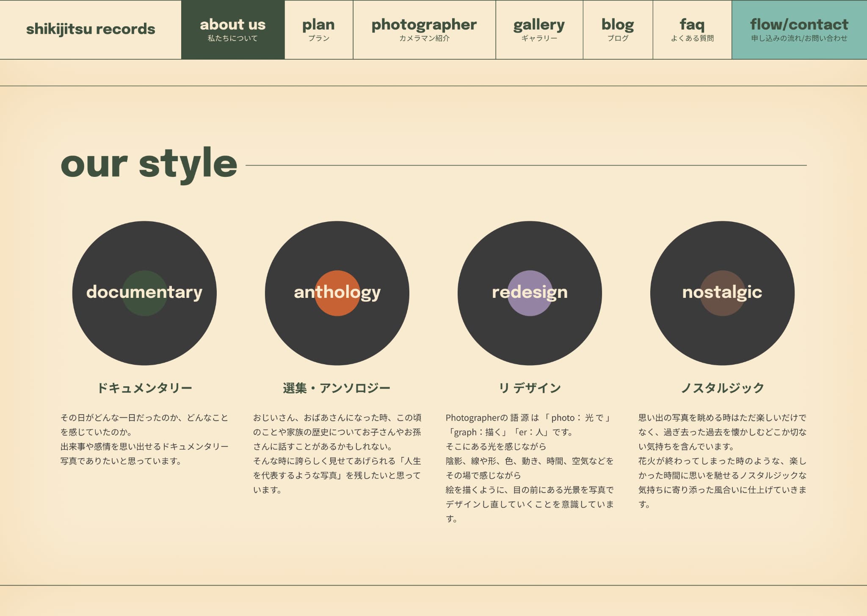Click the documentary vinyl record graphic

pyautogui.click(x=144, y=293)
